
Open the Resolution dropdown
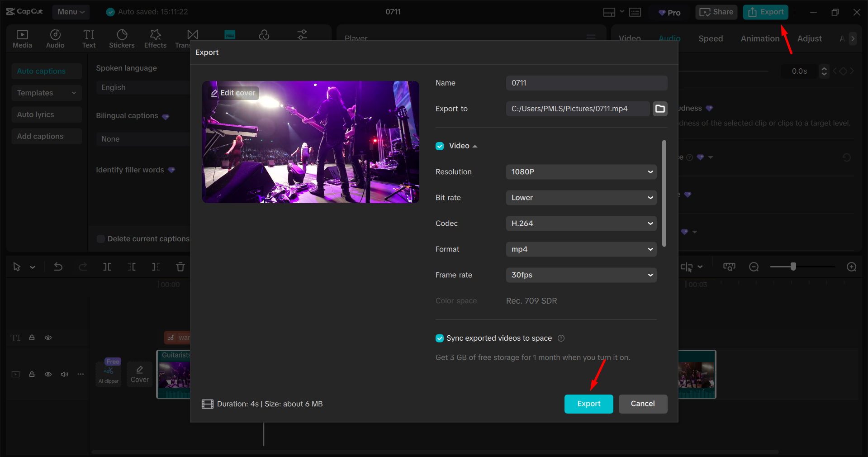pyautogui.click(x=581, y=172)
